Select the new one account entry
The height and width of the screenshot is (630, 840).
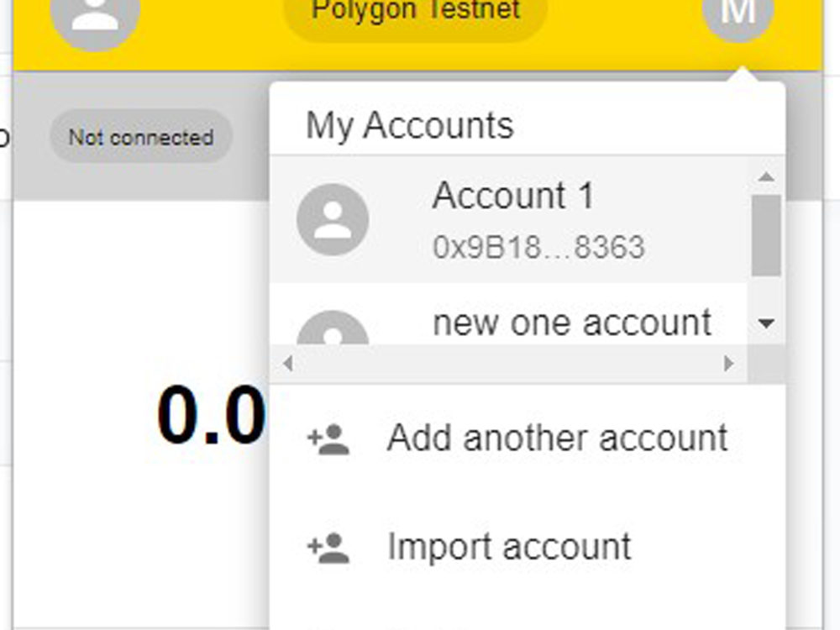tap(508, 314)
